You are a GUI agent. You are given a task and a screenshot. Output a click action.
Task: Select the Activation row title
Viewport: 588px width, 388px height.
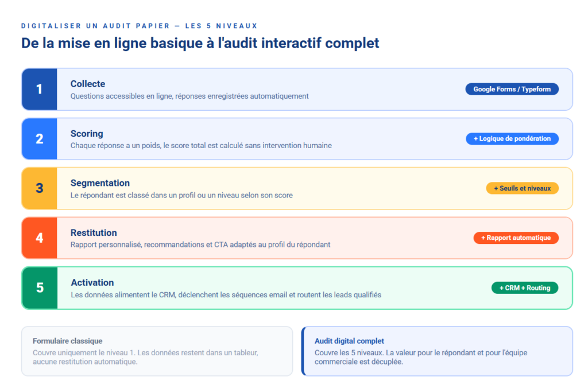[92, 282]
